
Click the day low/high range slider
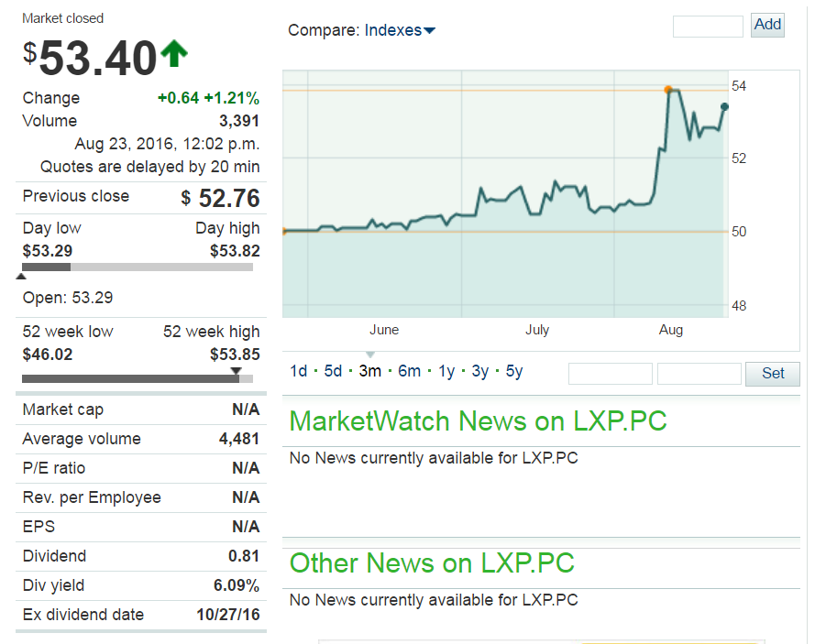point(138,267)
